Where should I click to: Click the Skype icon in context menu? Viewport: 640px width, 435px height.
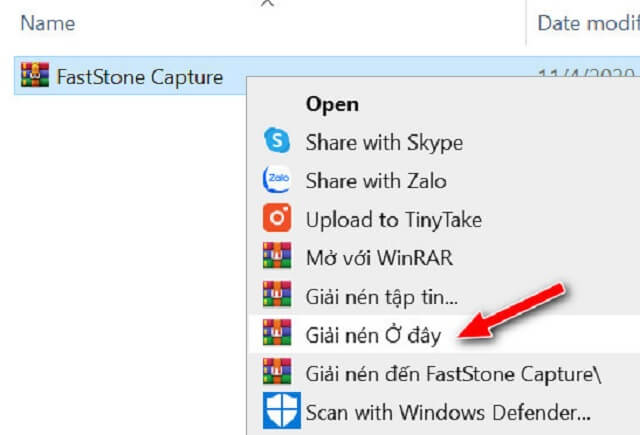click(x=276, y=142)
